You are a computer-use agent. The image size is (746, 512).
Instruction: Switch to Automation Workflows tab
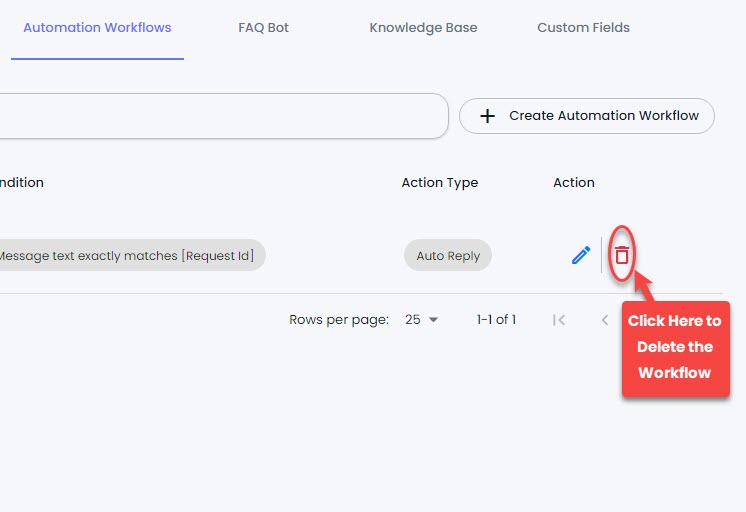(97, 28)
